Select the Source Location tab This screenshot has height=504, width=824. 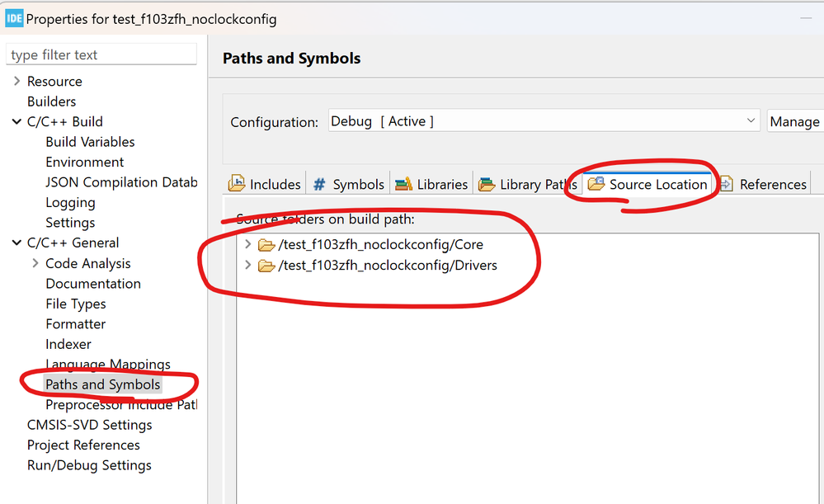647,184
